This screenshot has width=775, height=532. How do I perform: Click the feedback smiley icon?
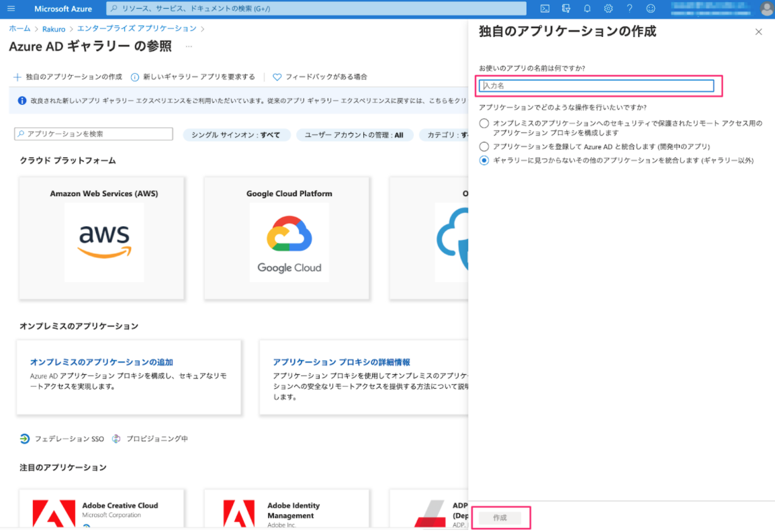tap(651, 9)
